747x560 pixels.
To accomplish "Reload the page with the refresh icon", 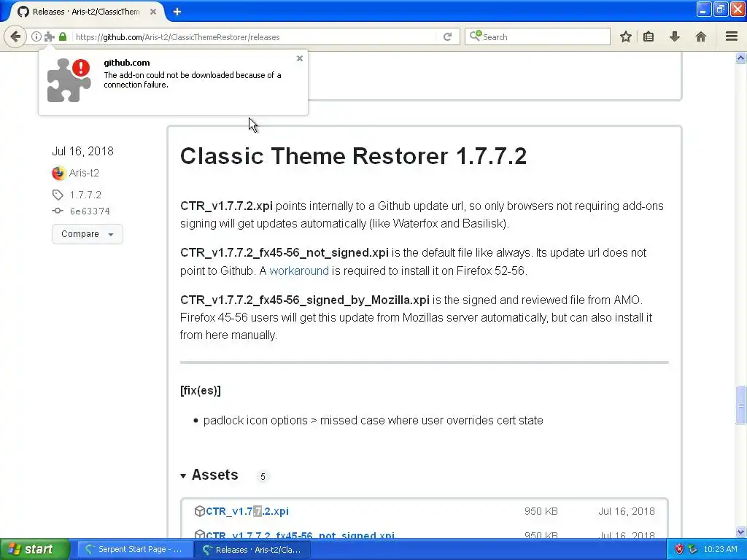I will pos(447,36).
